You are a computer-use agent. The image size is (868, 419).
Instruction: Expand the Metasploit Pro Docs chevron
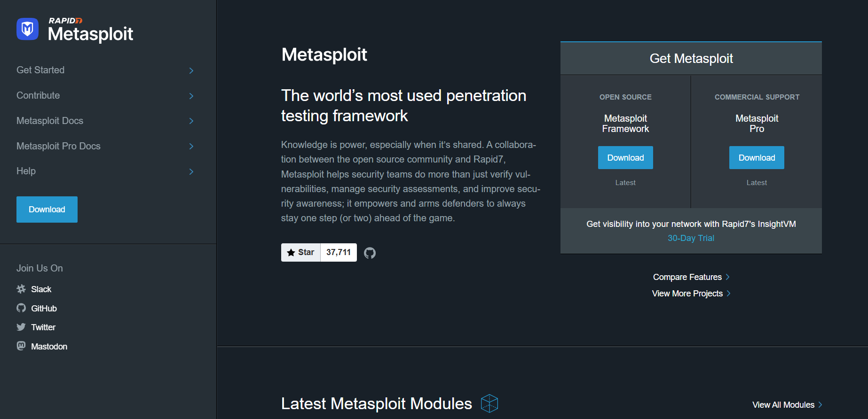tap(191, 146)
